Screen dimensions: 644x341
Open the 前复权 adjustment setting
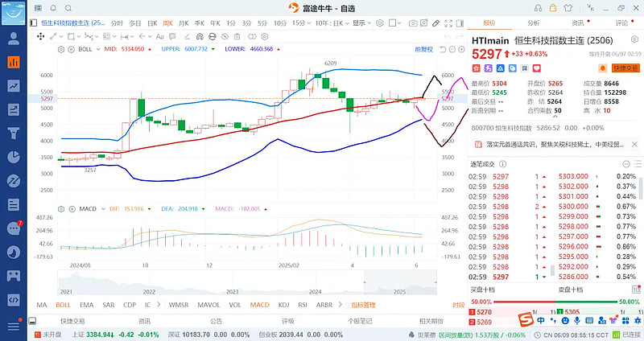coord(424,49)
